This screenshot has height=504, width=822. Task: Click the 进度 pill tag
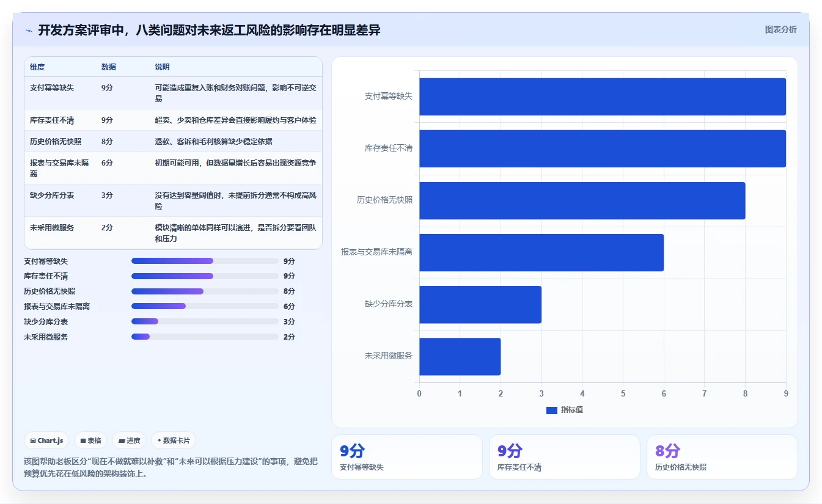point(129,440)
